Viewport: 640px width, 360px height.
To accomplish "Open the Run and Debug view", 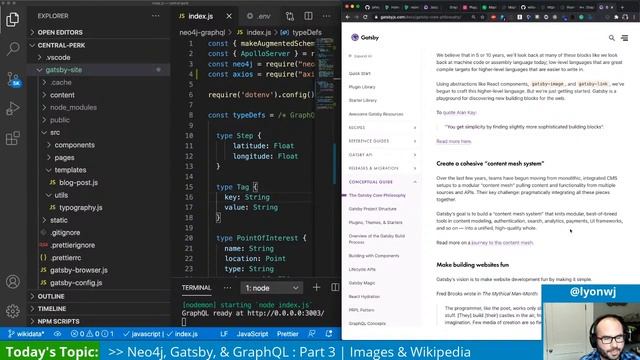I will (13, 109).
